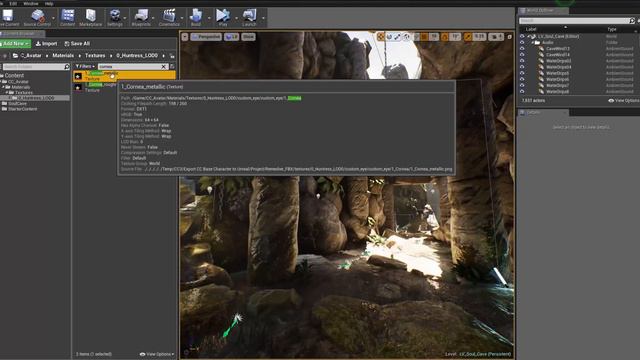Click the Build toolbar icon
The image size is (640, 360).
pos(196,16)
